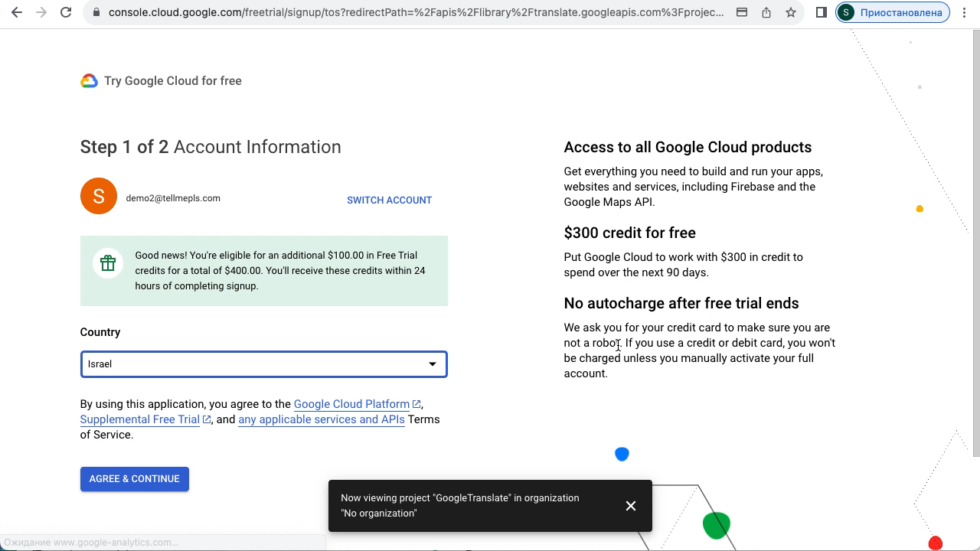Click the URL address bar
The image size is (980, 551).
413,12
